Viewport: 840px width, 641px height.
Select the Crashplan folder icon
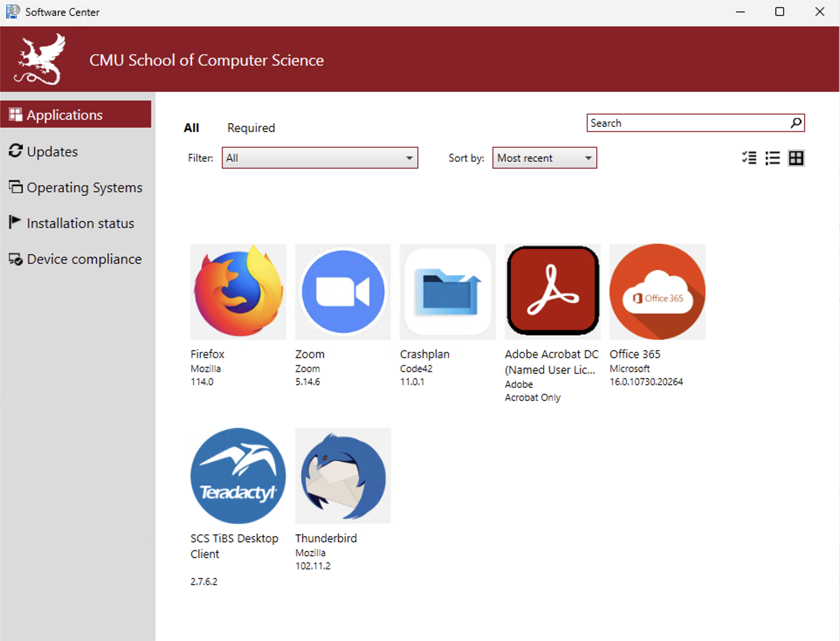click(x=448, y=292)
